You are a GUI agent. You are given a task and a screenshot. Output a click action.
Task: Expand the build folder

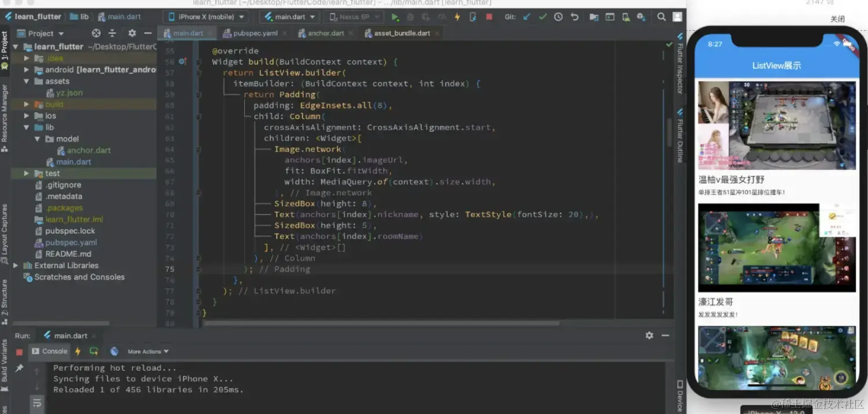(27, 105)
